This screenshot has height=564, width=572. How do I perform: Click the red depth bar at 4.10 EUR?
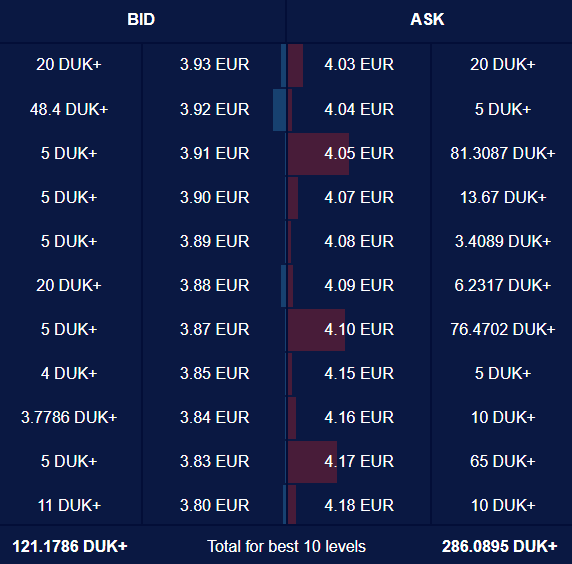click(x=316, y=330)
